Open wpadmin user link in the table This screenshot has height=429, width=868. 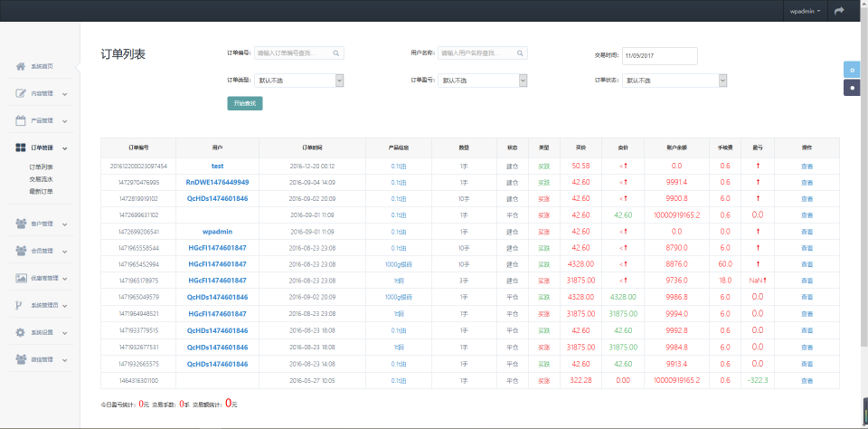coord(217,231)
